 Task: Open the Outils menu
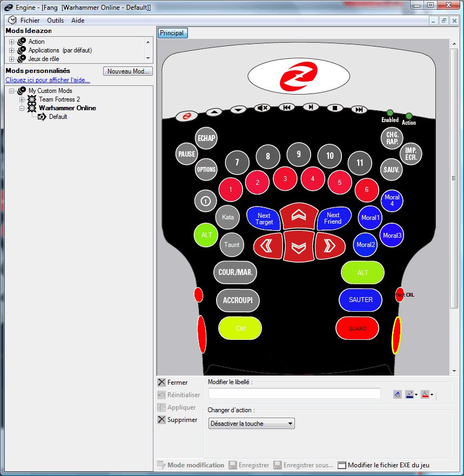pyautogui.click(x=55, y=21)
